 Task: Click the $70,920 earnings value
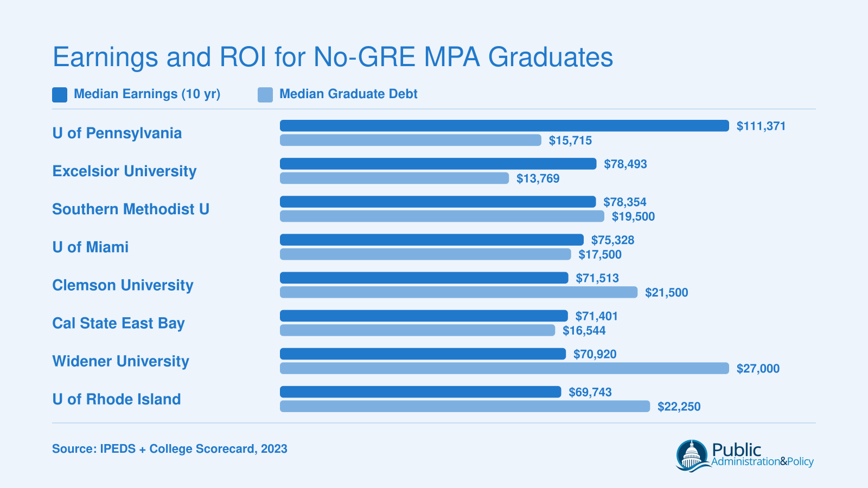coord(595,354)
